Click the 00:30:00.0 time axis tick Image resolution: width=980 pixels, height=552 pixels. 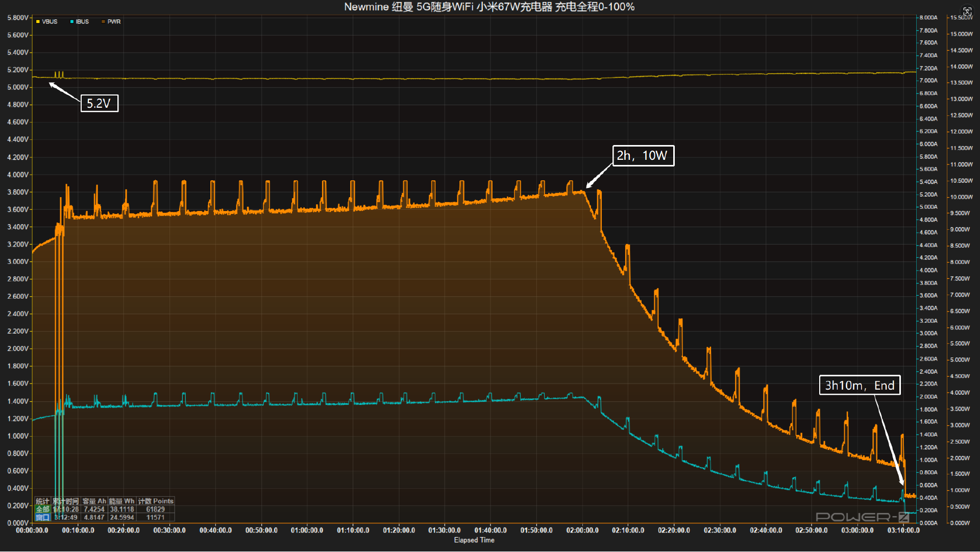[x=169, y=531]
